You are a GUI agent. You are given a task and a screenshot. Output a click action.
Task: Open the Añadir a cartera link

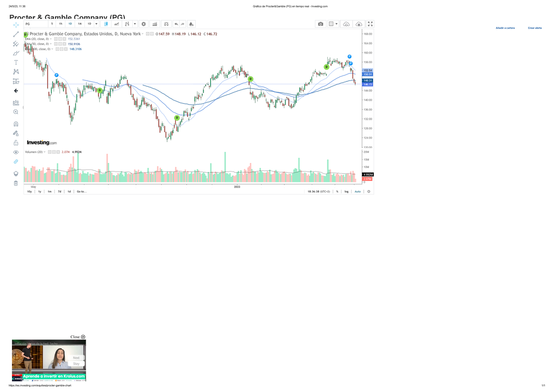tap(505, 28)
